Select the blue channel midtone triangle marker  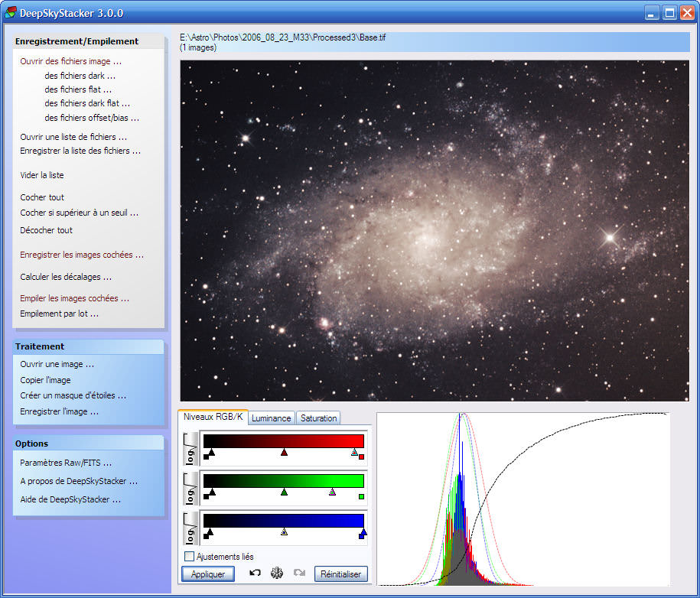pyautogui.click(x=284, y=532)
